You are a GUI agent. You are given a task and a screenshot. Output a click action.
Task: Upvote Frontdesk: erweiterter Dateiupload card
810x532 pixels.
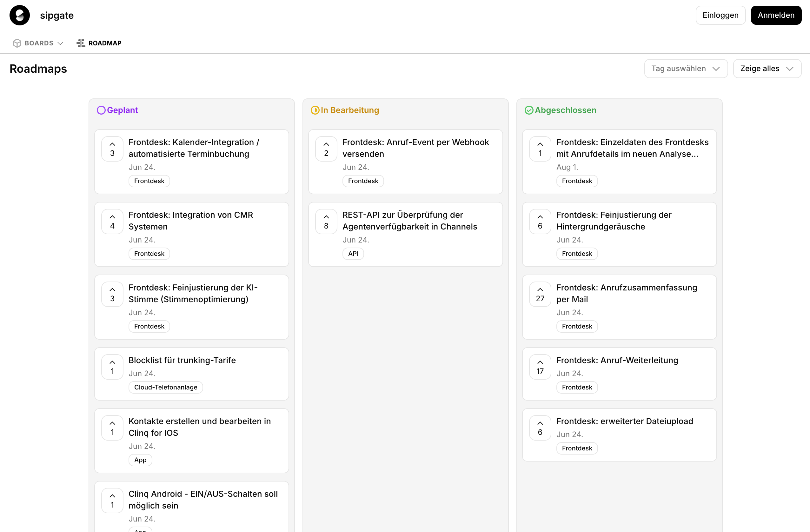[x=540, y=428]
